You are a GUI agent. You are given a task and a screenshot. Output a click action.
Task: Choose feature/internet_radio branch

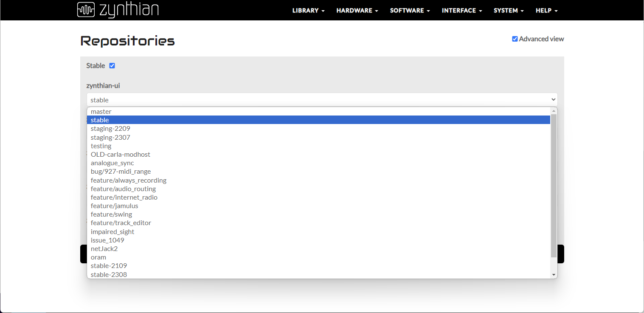coord(318,197)
